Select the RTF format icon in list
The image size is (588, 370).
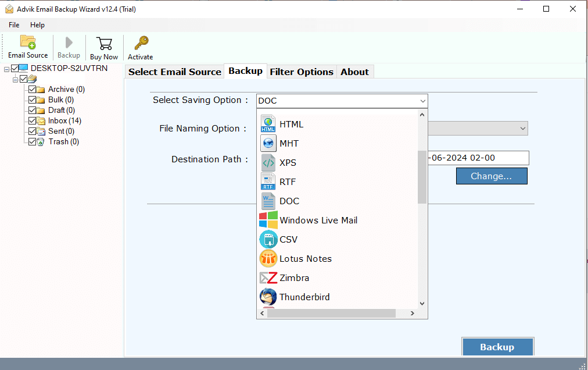point(268,182)
